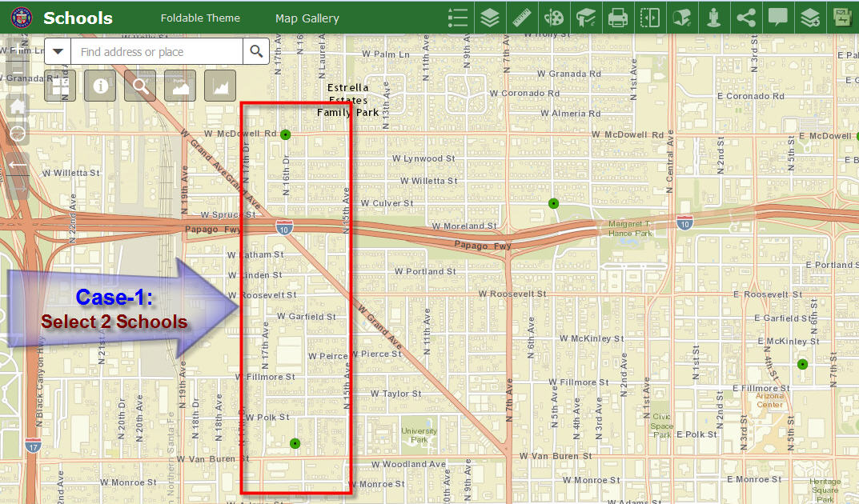Click the Arizona Center label

tap(769, 400)
